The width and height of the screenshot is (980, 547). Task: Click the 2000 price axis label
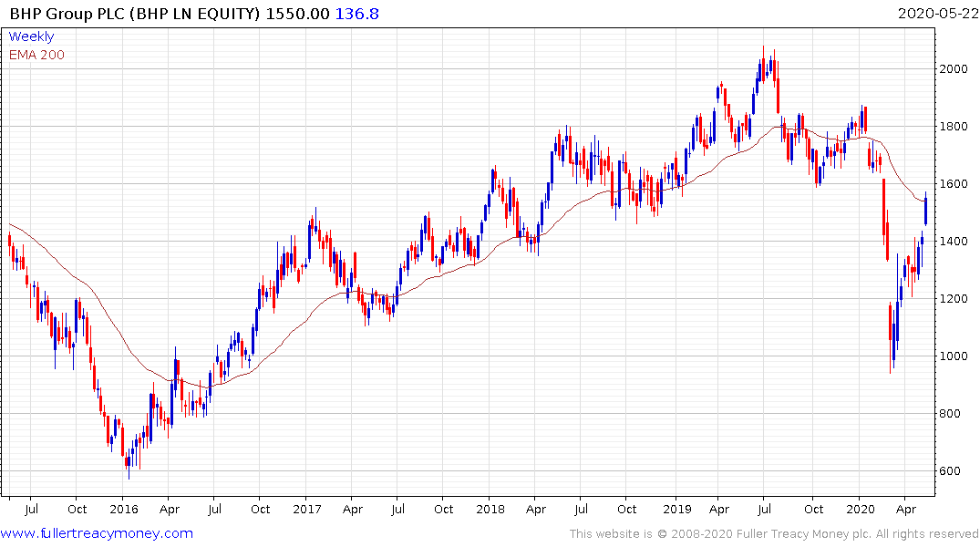955,69
